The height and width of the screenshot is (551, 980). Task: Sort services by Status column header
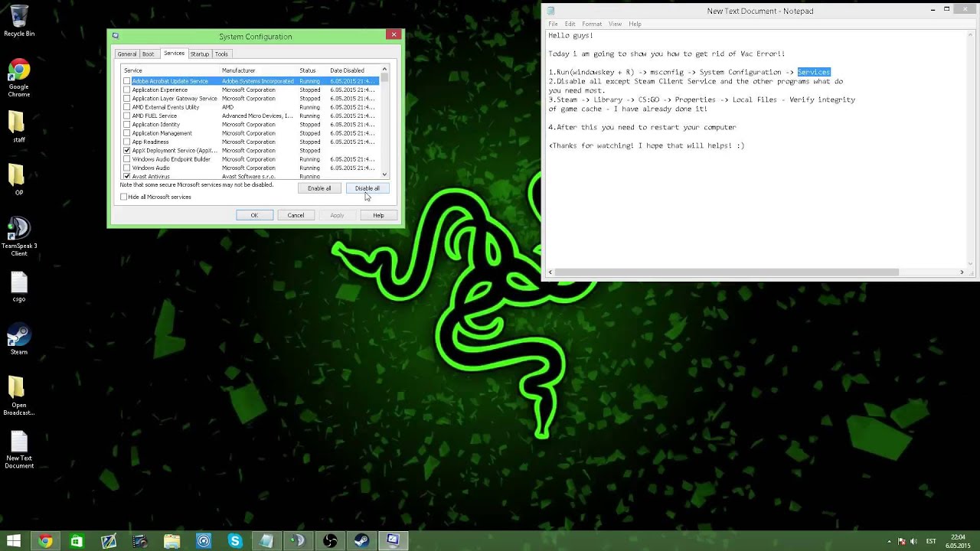point(312,70)
